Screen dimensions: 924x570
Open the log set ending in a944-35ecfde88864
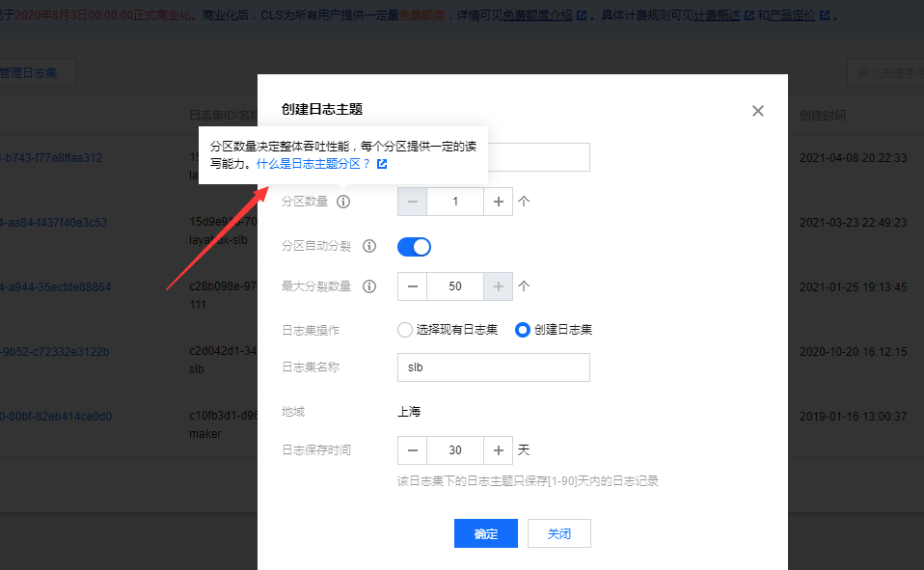[x=55, y=287]
